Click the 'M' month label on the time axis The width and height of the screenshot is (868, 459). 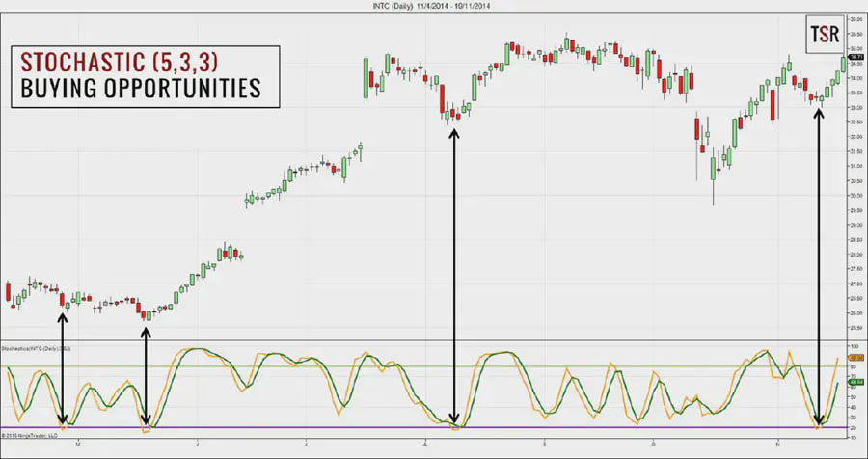click(78, 444)
